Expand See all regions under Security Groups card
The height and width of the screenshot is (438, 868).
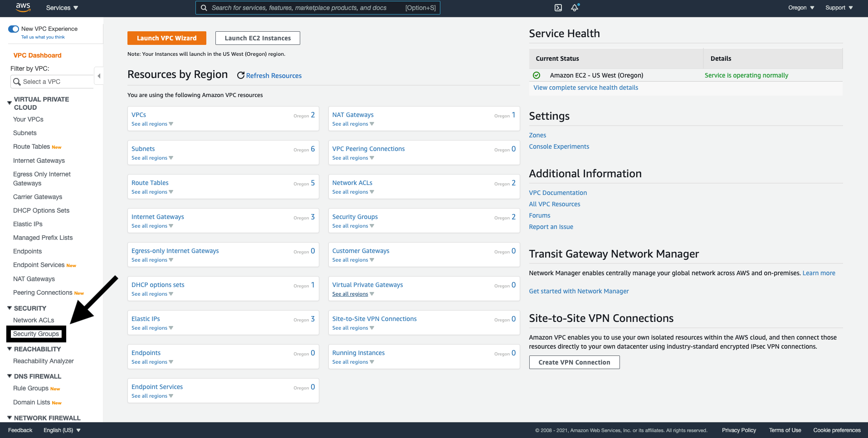[x=353, y=226]
